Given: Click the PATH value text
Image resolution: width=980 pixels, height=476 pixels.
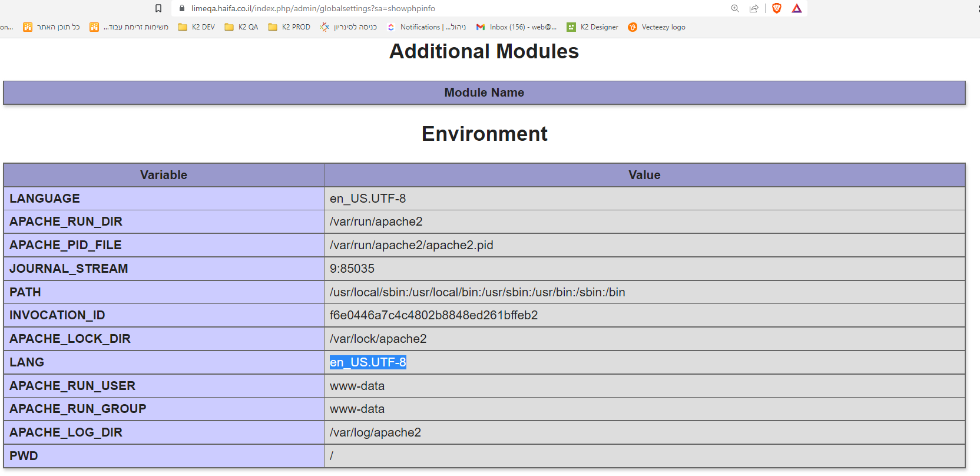Looking at the screenshot, I should tap(477, 292).
